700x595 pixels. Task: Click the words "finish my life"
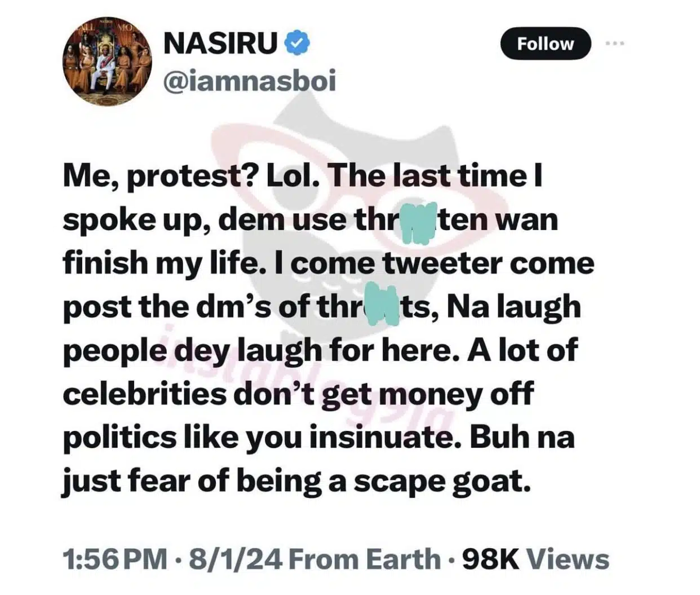(x=160, y=264)
